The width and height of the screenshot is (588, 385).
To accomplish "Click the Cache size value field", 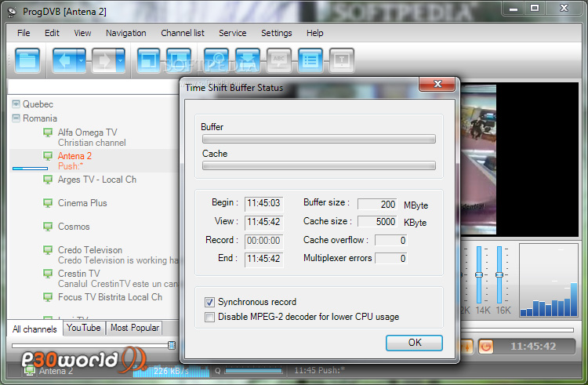I will click(x=377, y=222).
